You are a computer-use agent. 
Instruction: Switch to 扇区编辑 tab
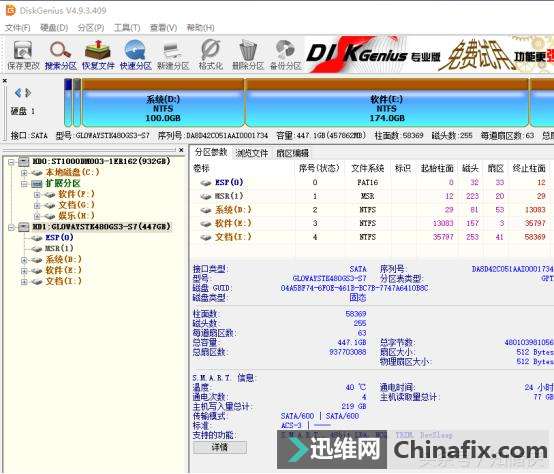click(x=293, y=153)
